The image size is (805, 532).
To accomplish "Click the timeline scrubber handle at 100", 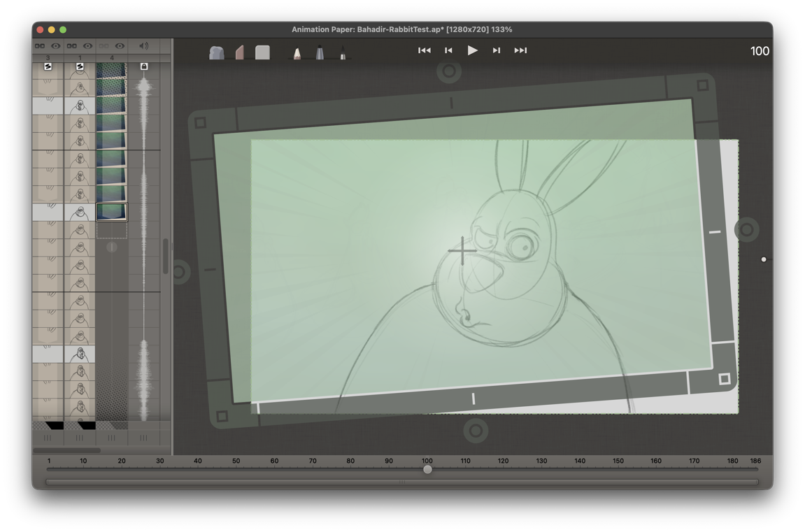I will (427, 470).
